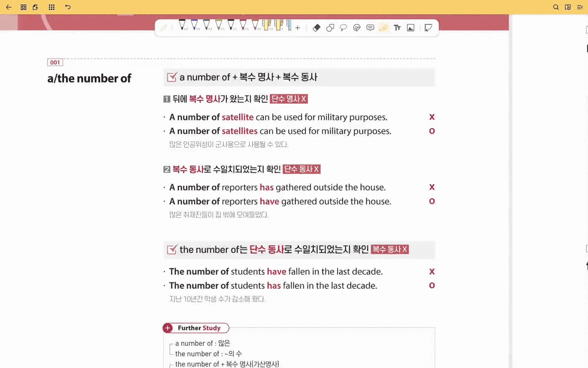
Task: Click the share/export page icon
Action: coord(35,7)
